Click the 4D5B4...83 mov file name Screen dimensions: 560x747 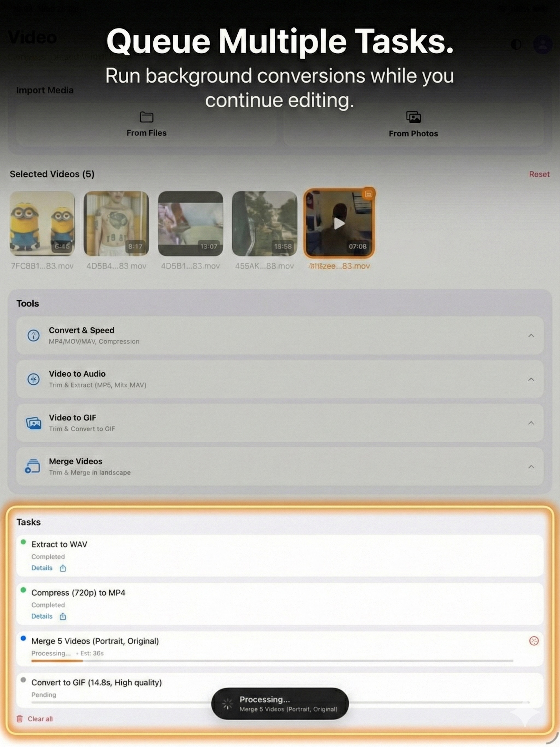116,266
